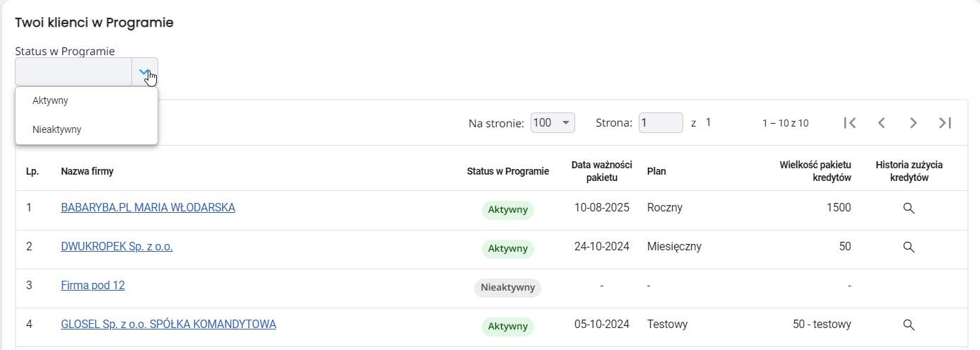Screen dimensions: 980x350
Task: Open BABARYBA.PL MARIA WŁODARSKA company link
Action: 148,208
